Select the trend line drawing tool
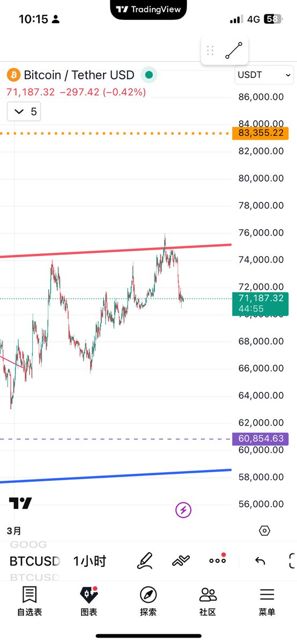This screenshot has height=644, width=297. coord(234,50)
